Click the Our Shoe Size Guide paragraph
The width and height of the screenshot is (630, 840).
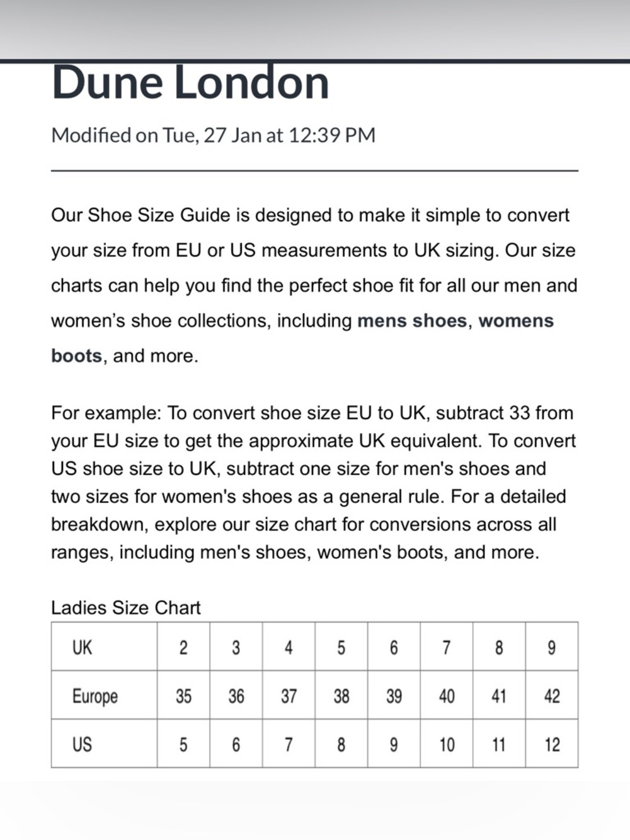[x=314, y=285]
